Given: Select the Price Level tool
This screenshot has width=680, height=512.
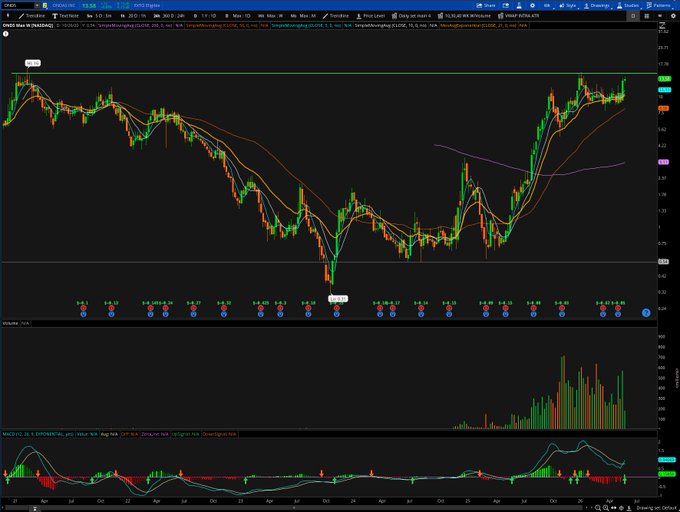Looking at the screenshot, I should pos(370,16).
